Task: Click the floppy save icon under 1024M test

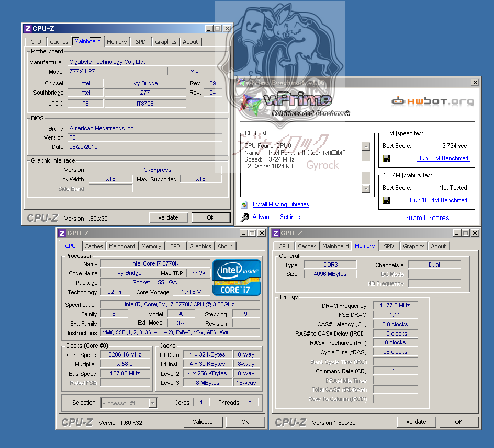Action: [386, 200]
